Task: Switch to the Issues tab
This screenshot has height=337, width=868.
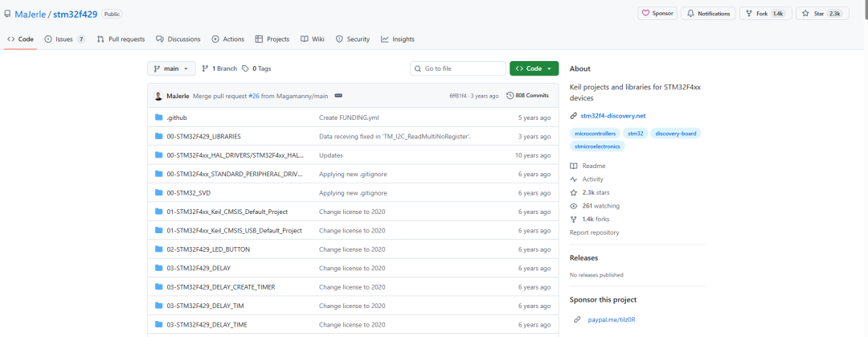Action: [65, 39]
